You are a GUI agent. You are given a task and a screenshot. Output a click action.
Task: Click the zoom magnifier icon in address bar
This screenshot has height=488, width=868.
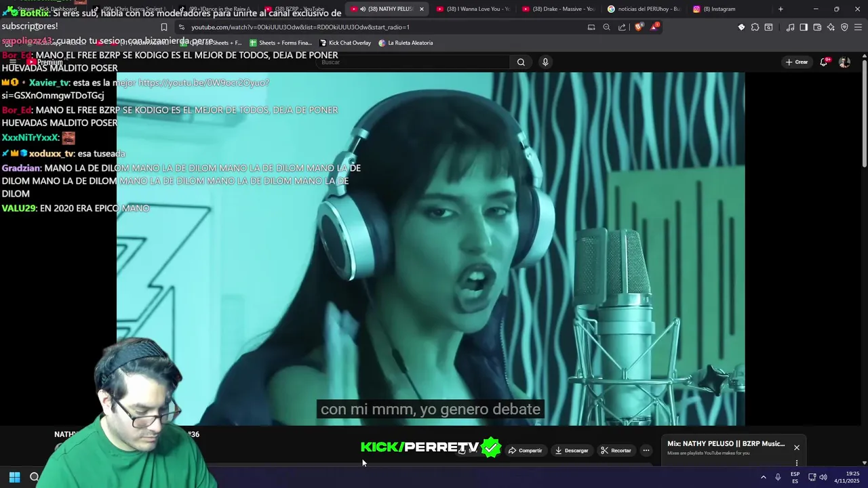pyautogui.click(x=606, y=27)
